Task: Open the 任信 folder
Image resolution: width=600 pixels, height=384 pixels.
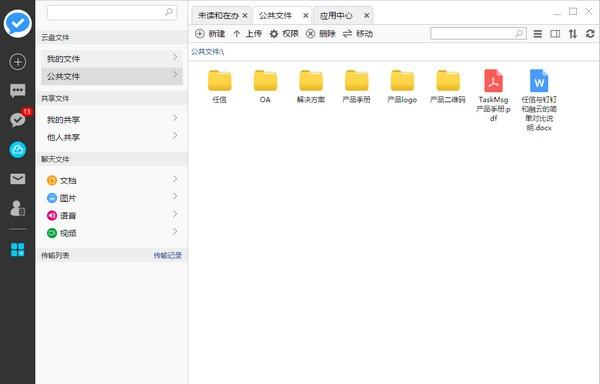Action: pos(220,86)
